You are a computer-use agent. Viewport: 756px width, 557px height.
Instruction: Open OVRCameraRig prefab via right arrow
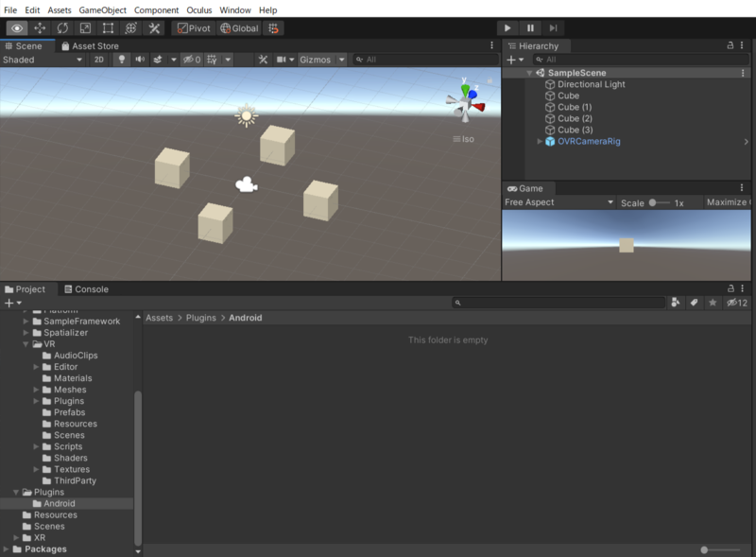746,142
